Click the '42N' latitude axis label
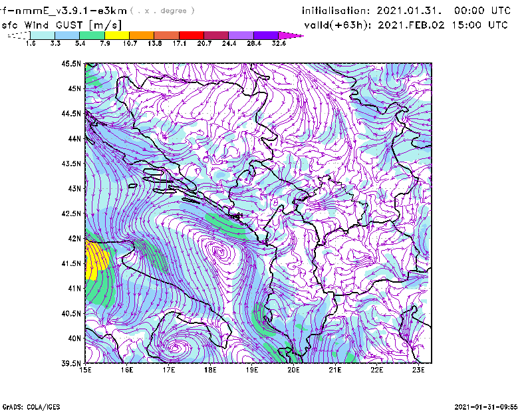This screenshot has height=411, width=532. click(x=74, y=239)
